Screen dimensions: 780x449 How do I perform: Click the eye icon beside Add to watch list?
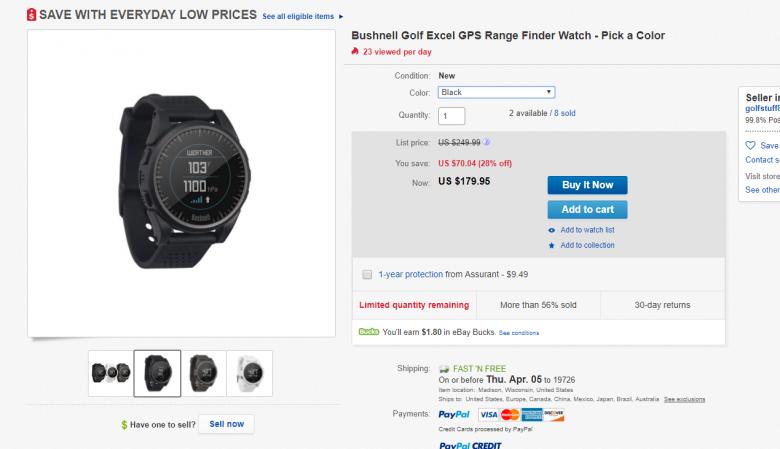coord(551,230)
